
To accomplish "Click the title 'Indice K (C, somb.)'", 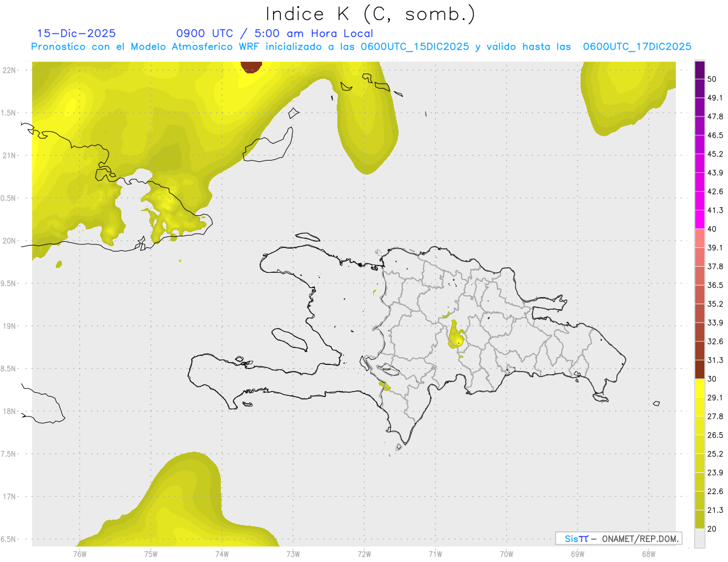I will [370, 15].
